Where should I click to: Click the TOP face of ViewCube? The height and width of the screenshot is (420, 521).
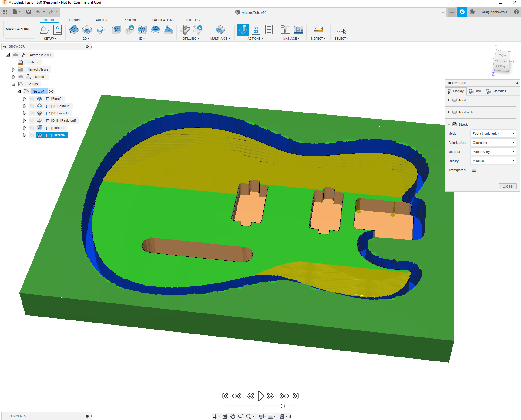coord(502,56)
